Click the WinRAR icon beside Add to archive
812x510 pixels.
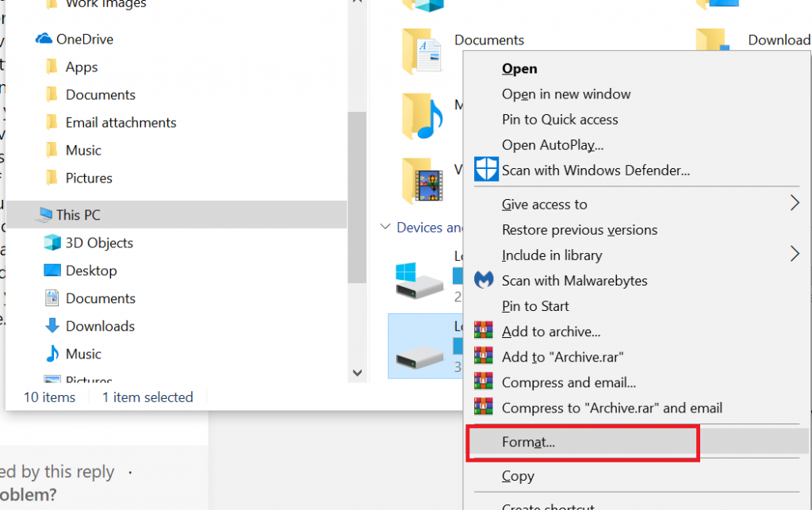(483, 330)
